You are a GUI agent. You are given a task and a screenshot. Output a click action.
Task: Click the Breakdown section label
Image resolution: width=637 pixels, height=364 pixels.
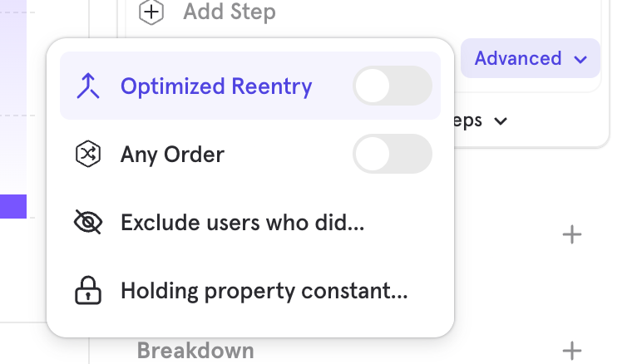[x=195, y=351]
